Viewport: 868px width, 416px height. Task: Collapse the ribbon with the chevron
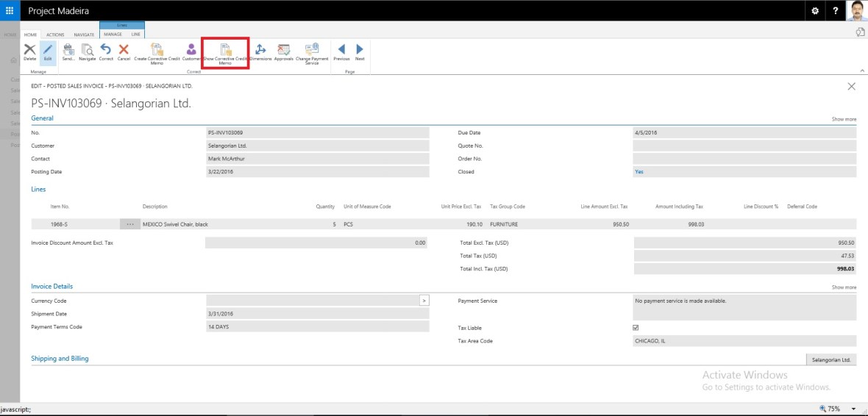[x=861, y=71]
